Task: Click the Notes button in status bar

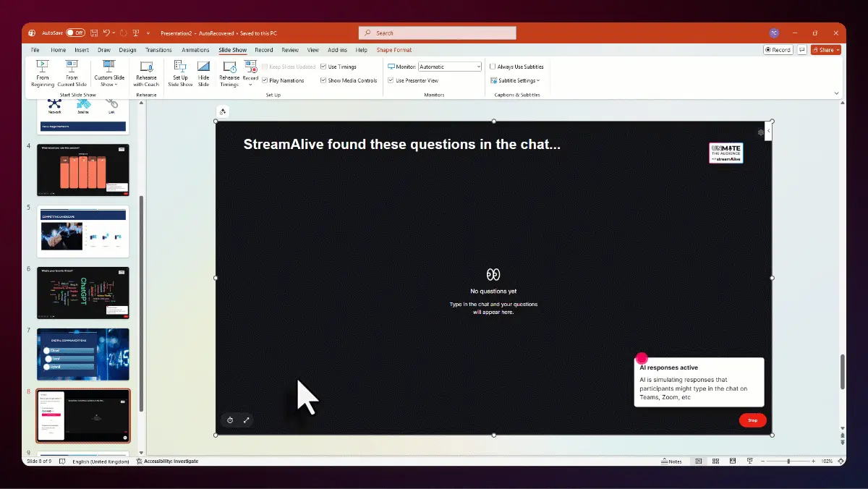Action: [x=671, y=461]
